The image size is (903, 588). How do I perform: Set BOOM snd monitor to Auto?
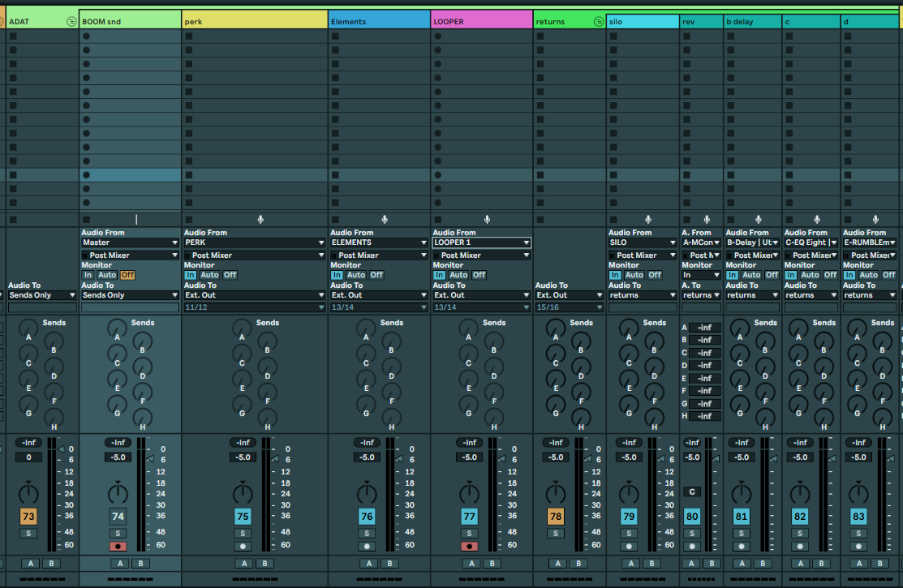107,275
